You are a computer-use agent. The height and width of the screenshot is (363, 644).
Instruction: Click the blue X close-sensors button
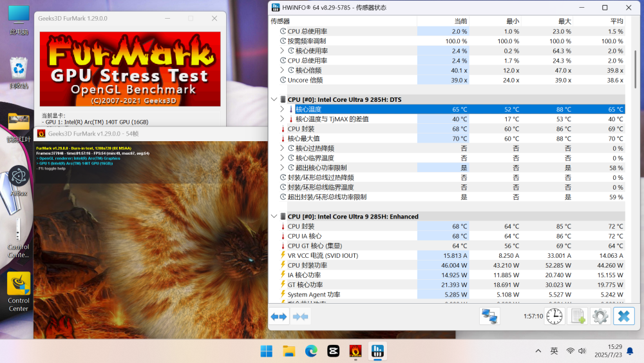pyautogui.click(x=624, y=317)
